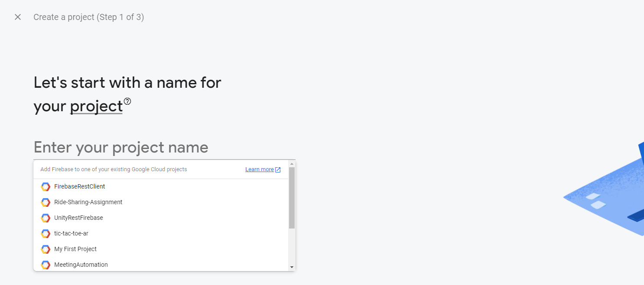Click MeetingAutomation's project icon
This screenshot has width=644, height=285.
point(46,265)
